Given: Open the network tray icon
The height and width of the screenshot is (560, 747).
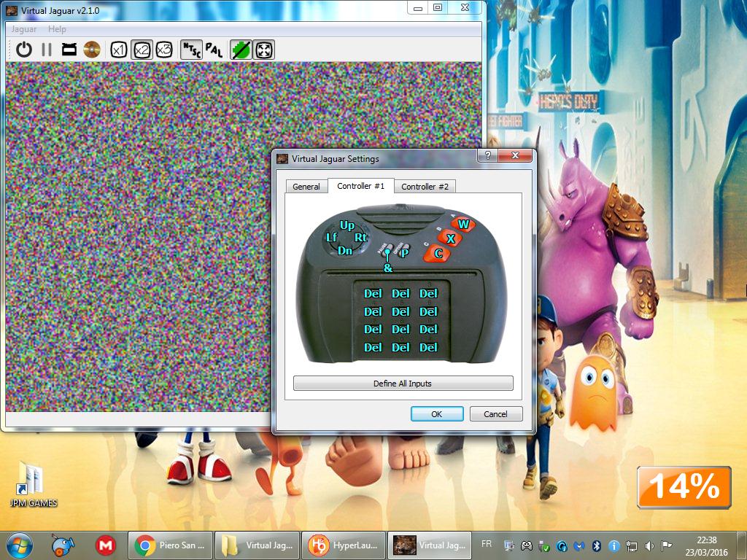Looking at the screenshot, I should point(632,545).
